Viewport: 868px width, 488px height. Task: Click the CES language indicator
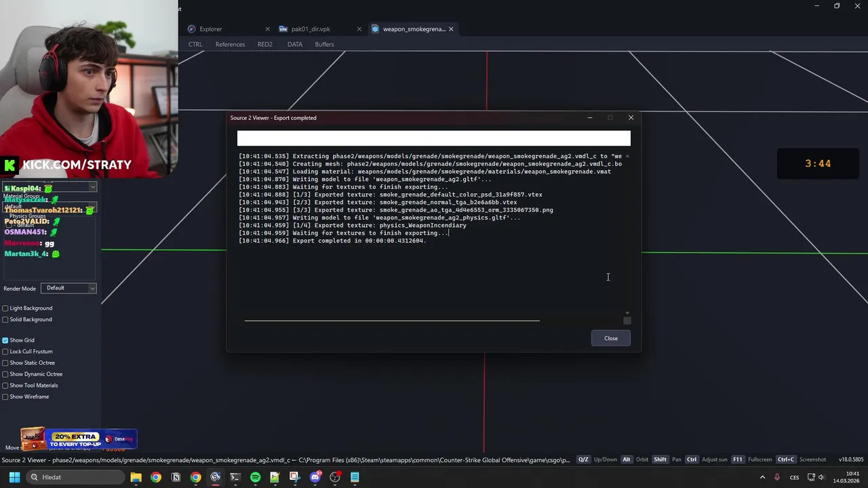tap(795, 477)
